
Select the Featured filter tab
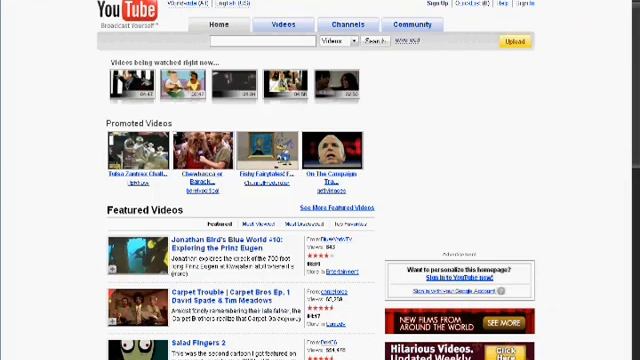pyautogui.click(x=220, y=224)
